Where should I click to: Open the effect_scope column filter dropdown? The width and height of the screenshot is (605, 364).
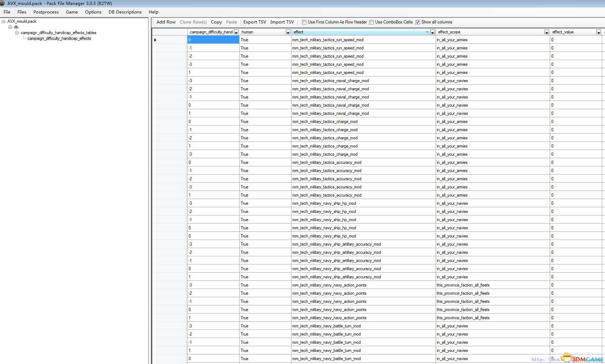tap(546, 32)
